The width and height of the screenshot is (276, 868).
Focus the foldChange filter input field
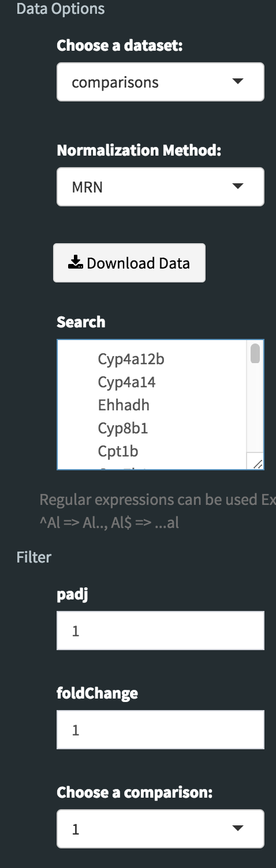point(161,730)
